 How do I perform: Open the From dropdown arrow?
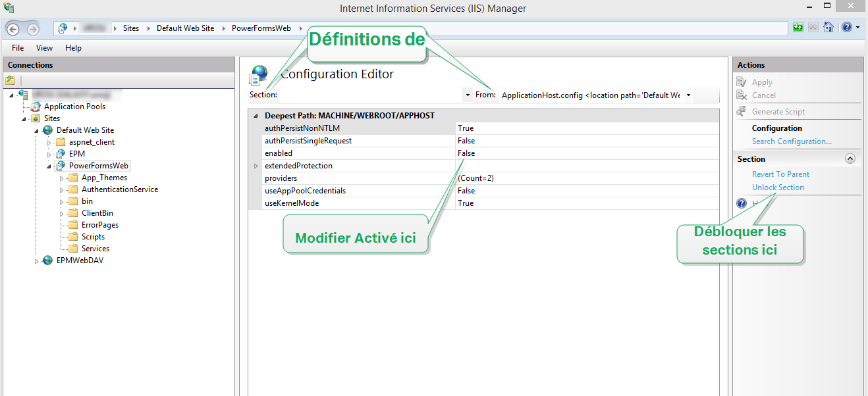pyautogui.click(x=688, y=95)
